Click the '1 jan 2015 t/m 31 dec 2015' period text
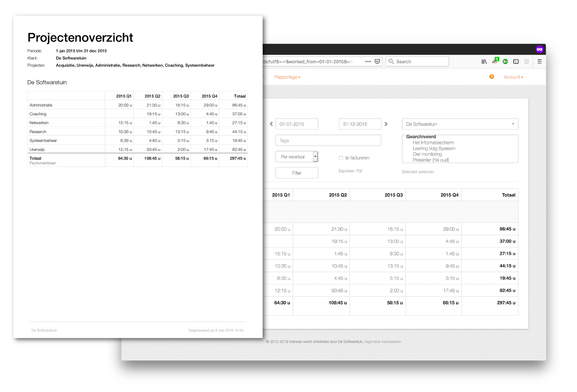 click(x=81, y=51)
